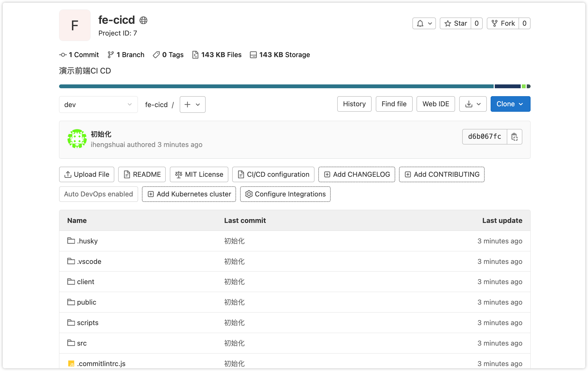This screenshot has width=588, height=371.
Task: Fork the fe-cicd project
Action: (x=503, y=23)
